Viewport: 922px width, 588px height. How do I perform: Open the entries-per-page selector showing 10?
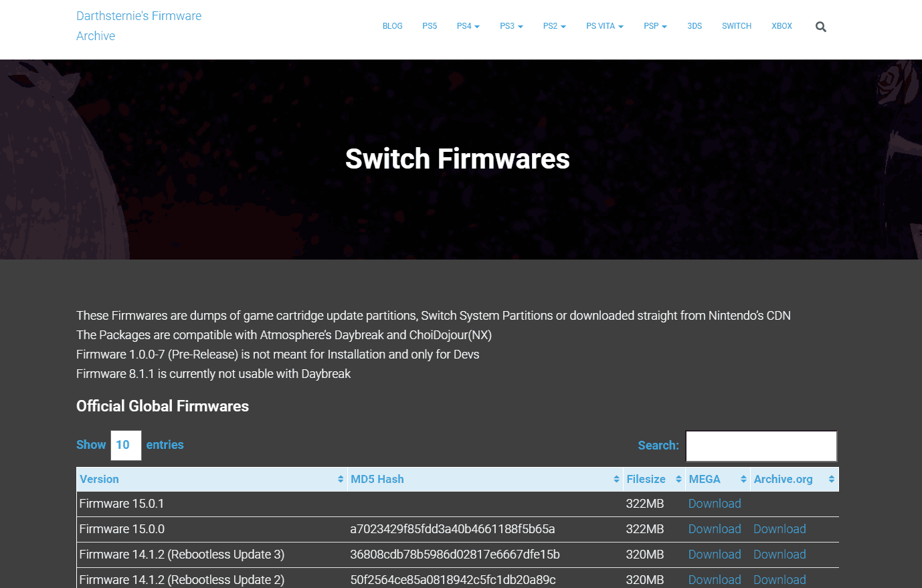point(126,446)
